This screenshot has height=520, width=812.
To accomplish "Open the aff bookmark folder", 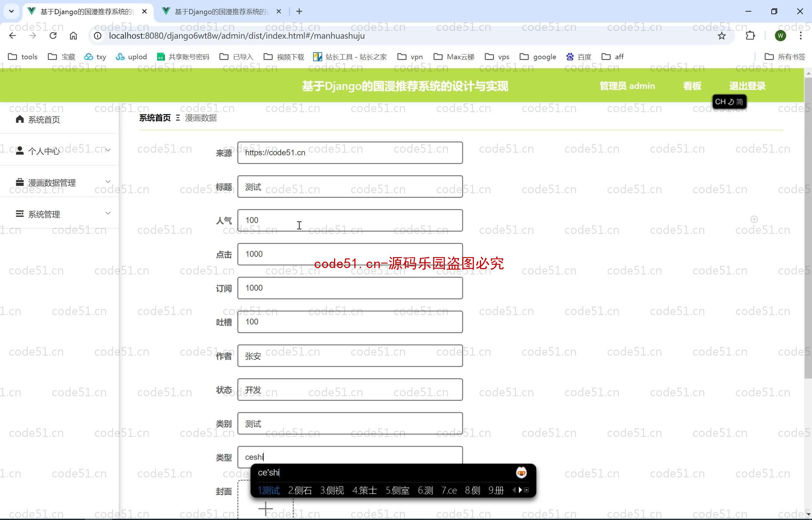I will click(x=612, y=57).
